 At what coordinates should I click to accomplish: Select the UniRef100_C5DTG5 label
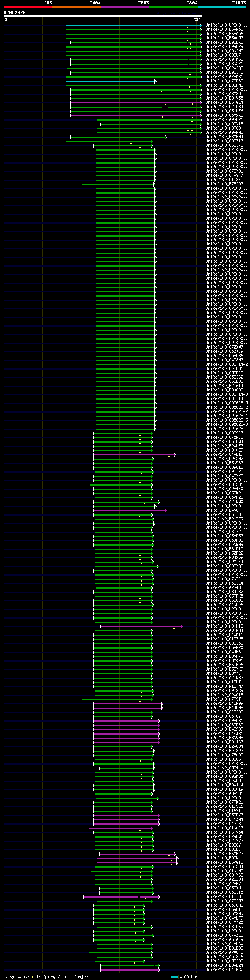click(x=224, y=515)
